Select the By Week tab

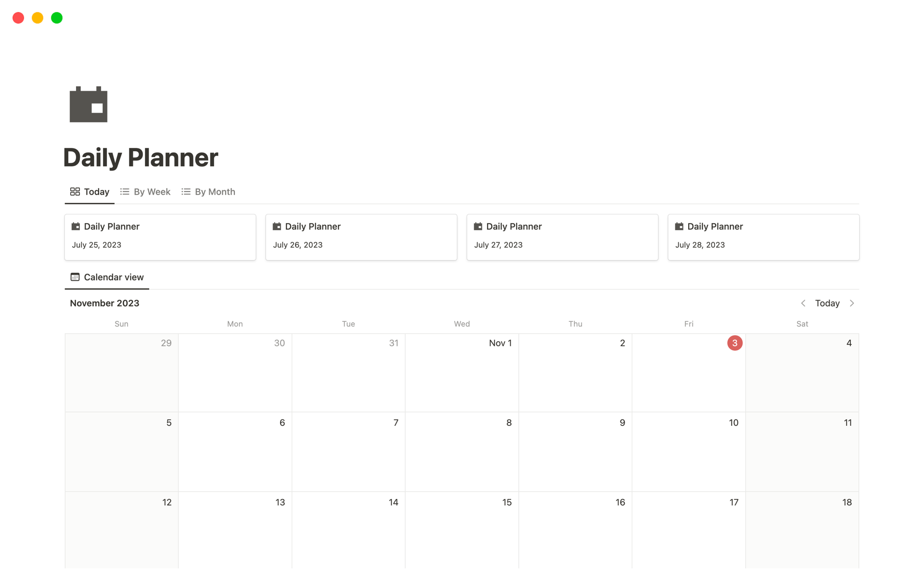point(146,192)
